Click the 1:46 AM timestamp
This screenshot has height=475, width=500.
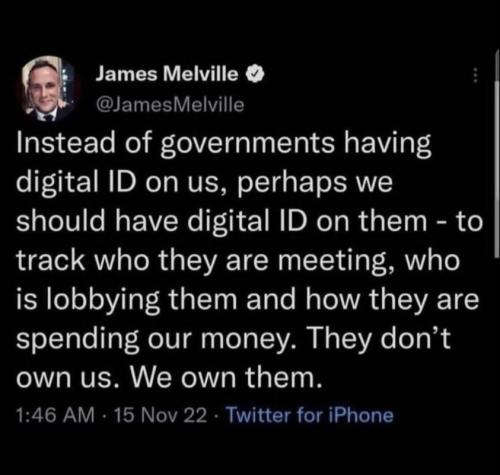coord(55,416)
